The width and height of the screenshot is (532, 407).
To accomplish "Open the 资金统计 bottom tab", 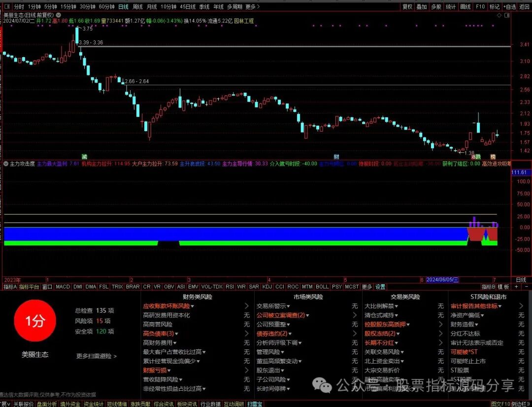I will point(94,404).
